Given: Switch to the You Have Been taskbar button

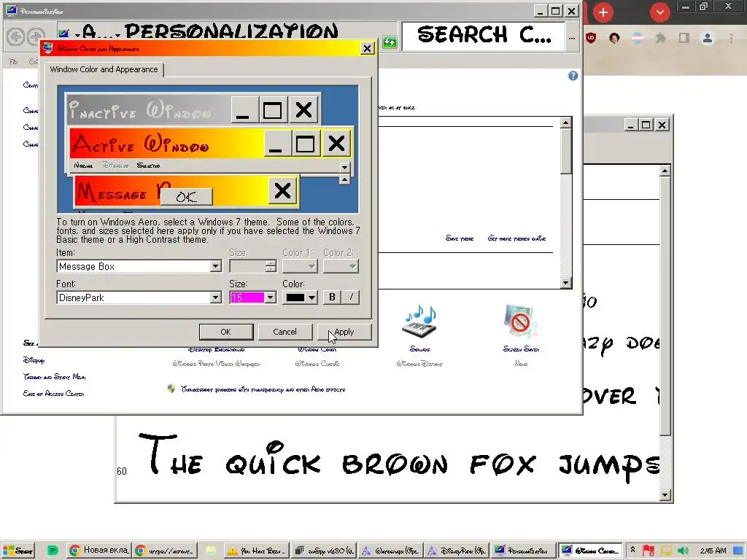Looking at the screenshot, I should click(257, 551).
